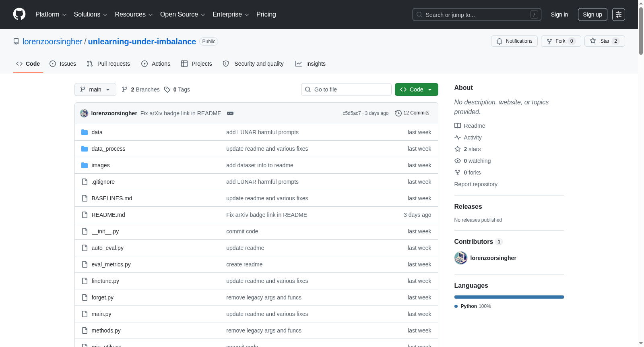Click the .gitignore file icon

[85, 182]
